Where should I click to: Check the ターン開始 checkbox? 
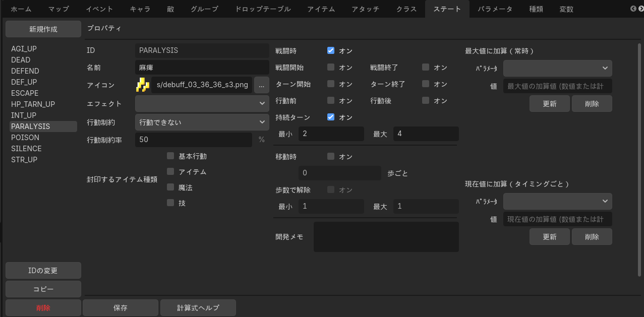click(331, 84)
